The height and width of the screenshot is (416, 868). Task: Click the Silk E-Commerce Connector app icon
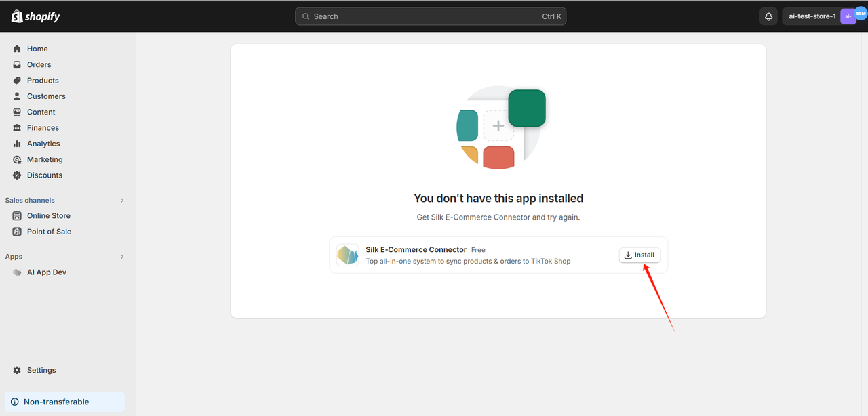[348, 255]
